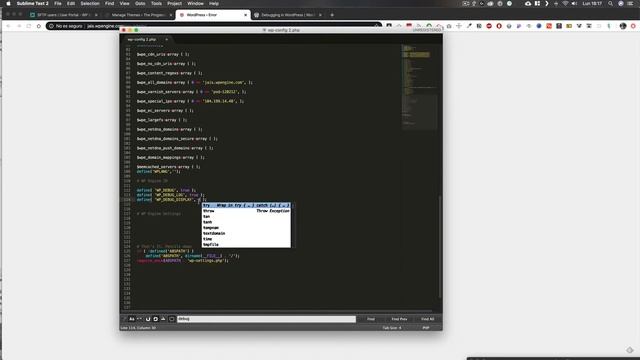This screenshot has width=640, height=360.
Task: Close the WordPress Error browser tab
Action: (x=245, y=15)
